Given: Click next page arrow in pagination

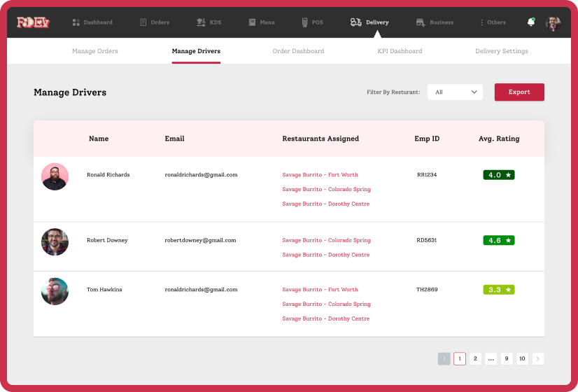Looking at the screenshot, I should click(537, 358).
